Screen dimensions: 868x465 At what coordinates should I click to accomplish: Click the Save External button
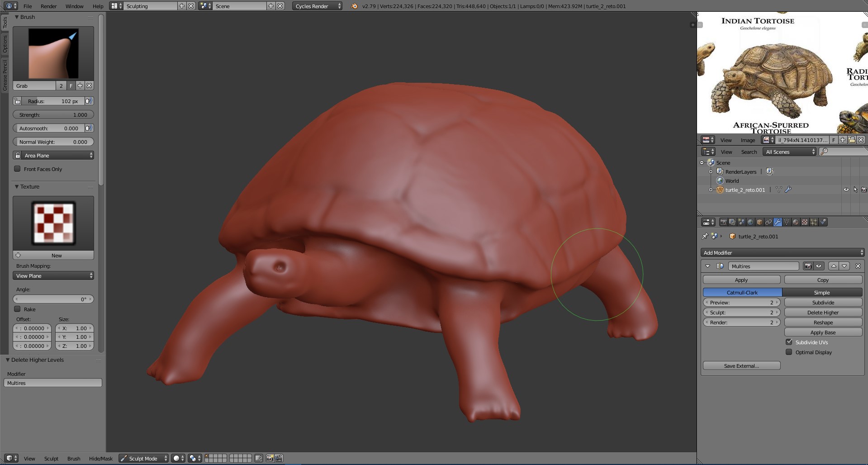coord(741,365)
